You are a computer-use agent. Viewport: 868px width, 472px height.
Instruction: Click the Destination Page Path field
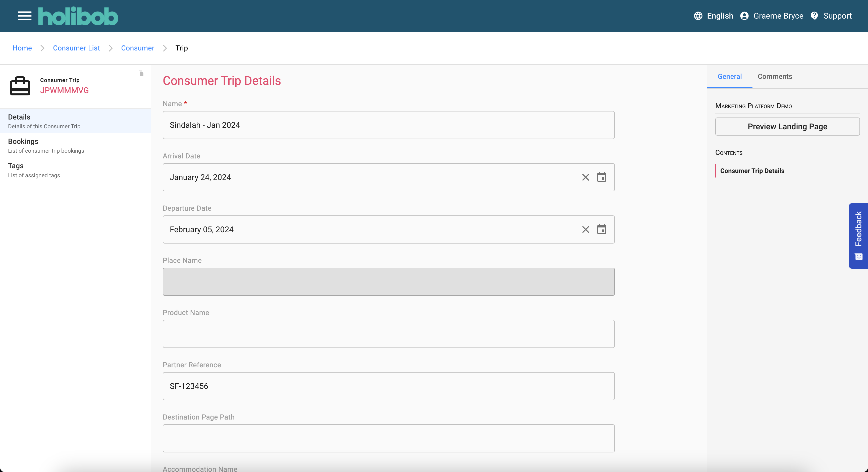pos(389,438)
